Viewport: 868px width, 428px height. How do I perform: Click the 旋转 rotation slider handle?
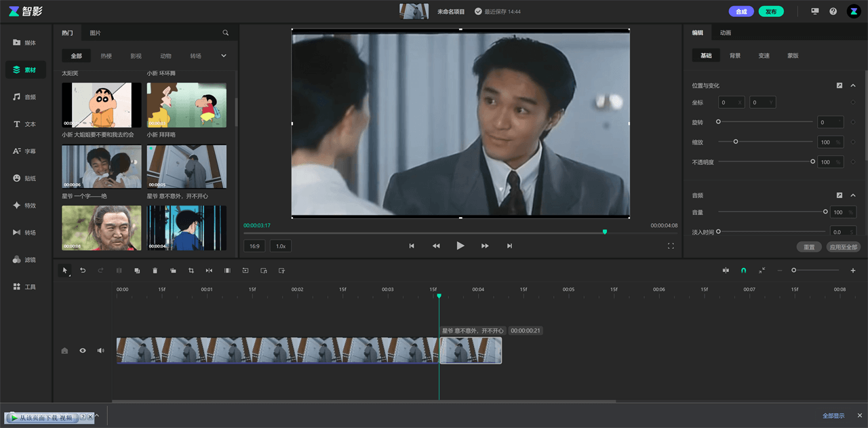click(x=718, y=121)
